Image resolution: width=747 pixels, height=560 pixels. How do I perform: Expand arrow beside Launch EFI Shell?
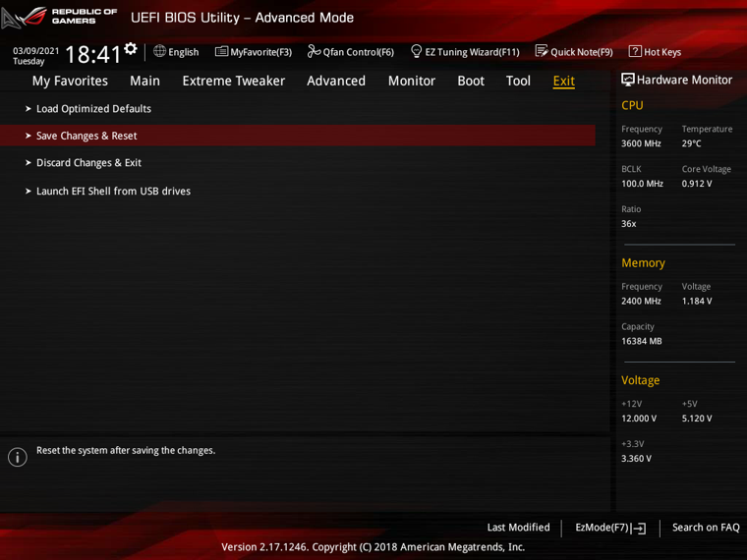(29, 191)
